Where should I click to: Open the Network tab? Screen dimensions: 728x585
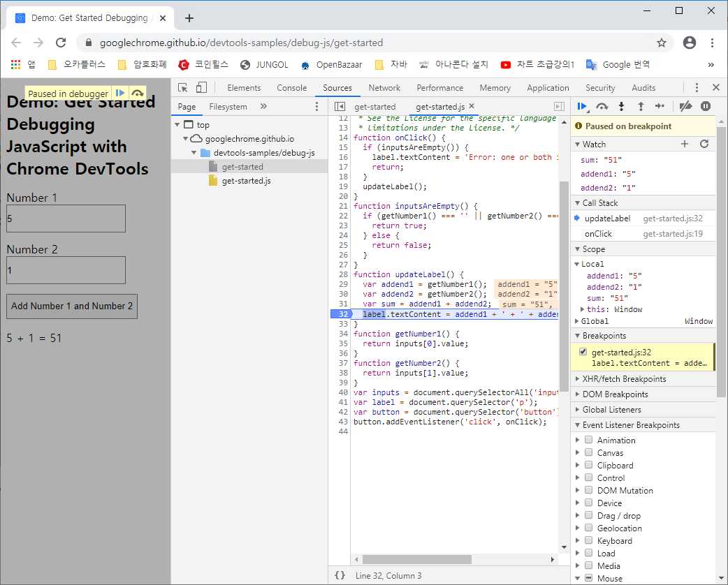pos(384,88)
